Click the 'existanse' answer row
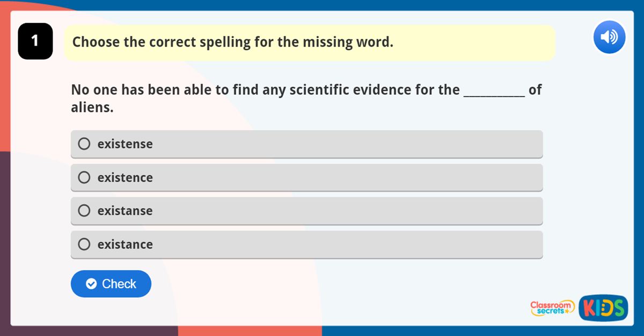 (x=306, y=211)
